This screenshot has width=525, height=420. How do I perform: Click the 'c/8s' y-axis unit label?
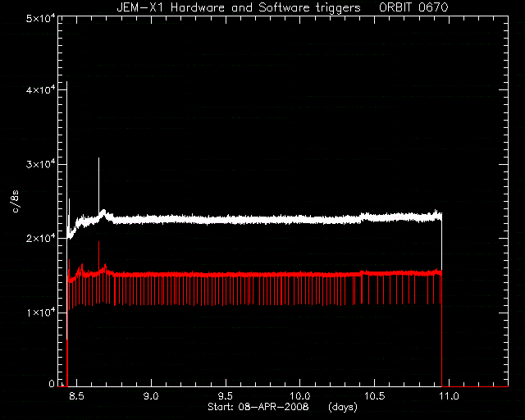pyautogui.click(x=16, y=201)
